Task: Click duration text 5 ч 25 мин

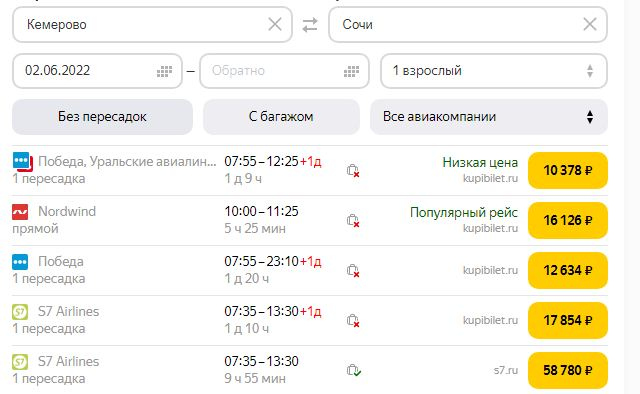Action: pos(255,229)
